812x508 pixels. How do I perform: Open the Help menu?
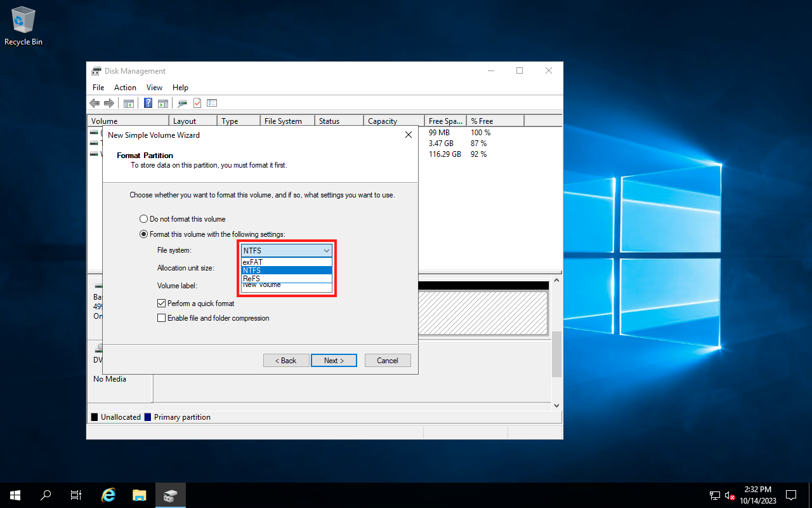(x=180, y=88)
